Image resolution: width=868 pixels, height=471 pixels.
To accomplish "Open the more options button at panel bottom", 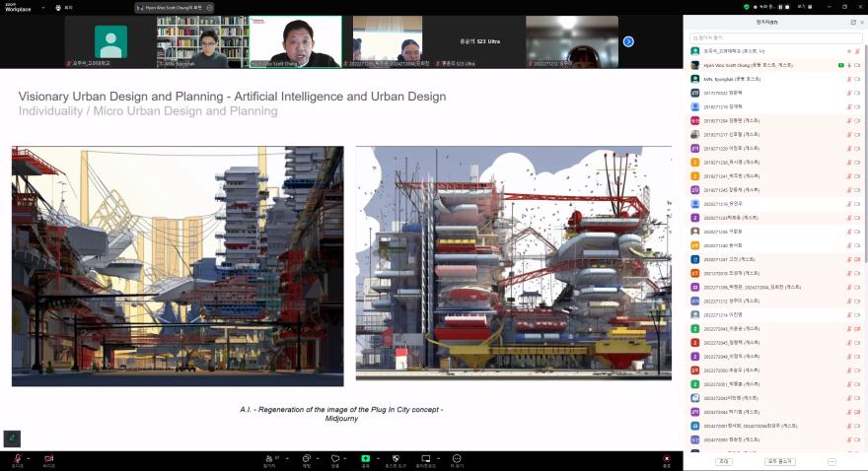I will coord(832,461).
